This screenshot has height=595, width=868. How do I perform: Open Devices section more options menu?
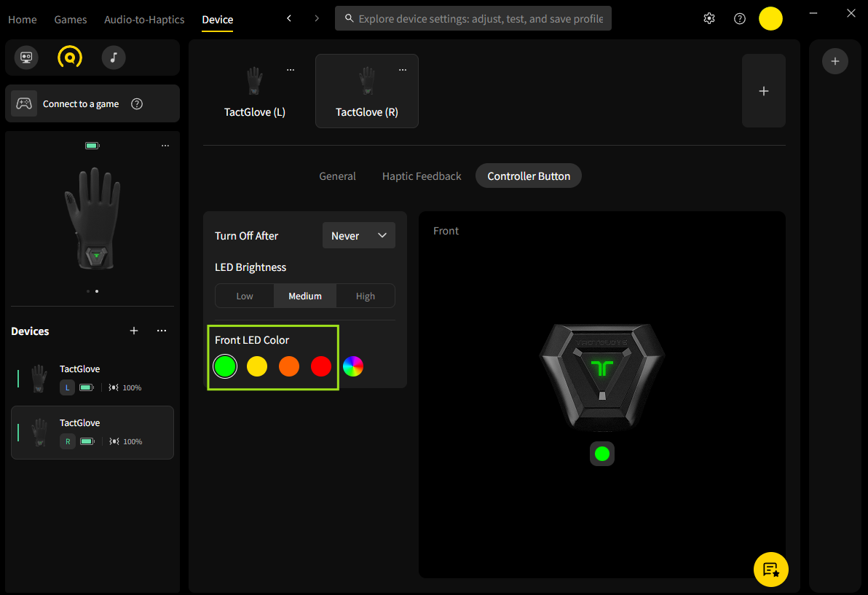(x=162, y=331)
